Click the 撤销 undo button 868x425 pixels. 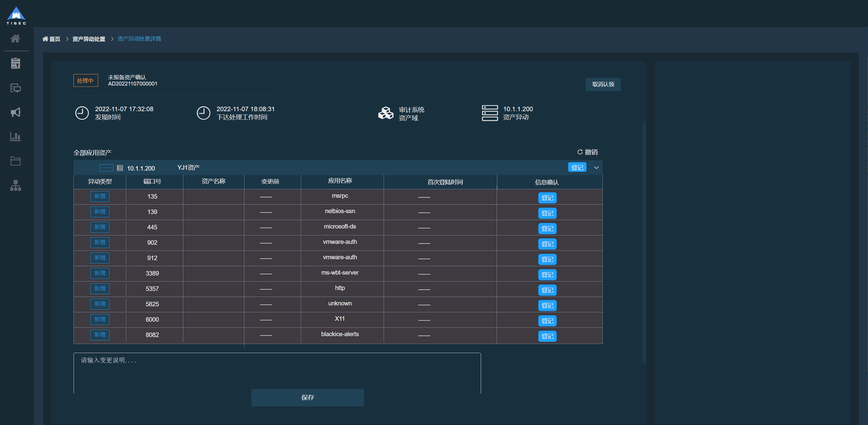point(588,152)
